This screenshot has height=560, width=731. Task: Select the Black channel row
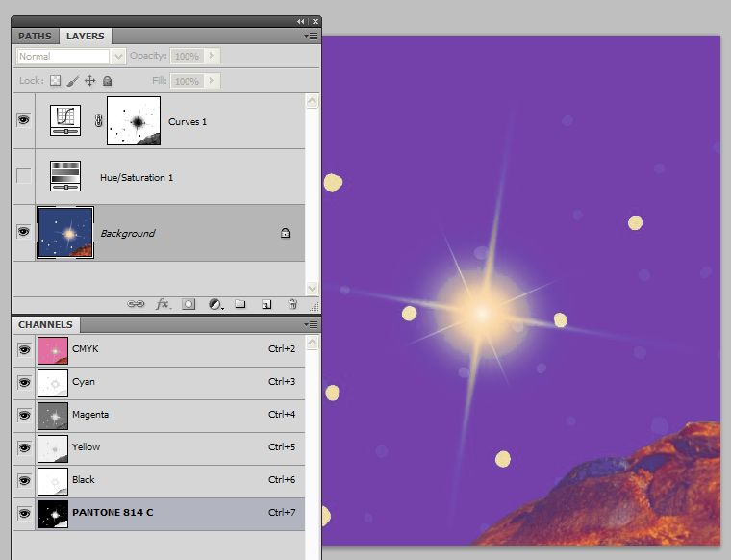click(159, 481)
